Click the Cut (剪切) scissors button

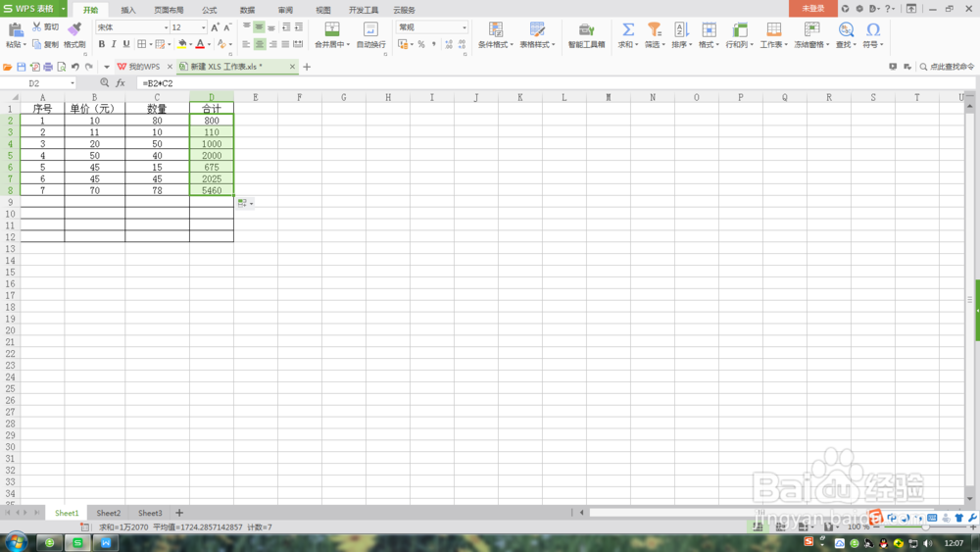click(x=46, y=26)
